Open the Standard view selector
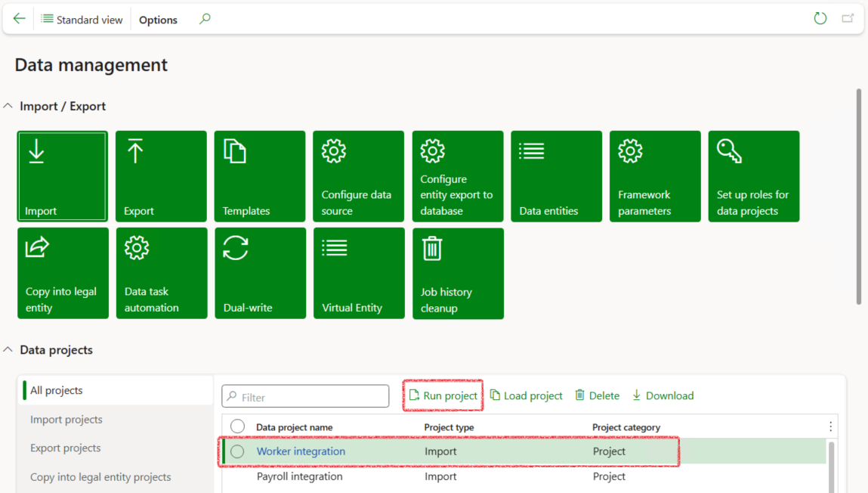Viewport: 868px width, 493px height. click(82, 20)
